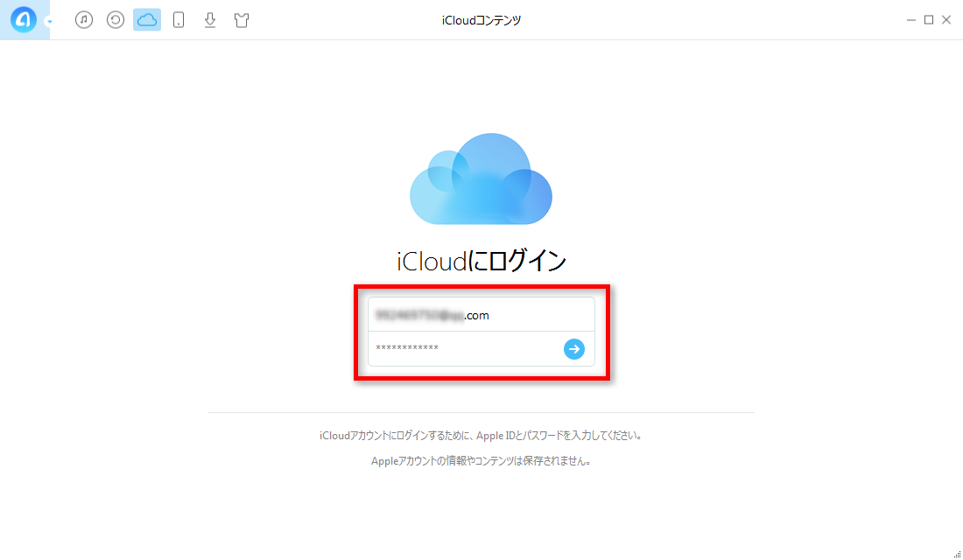Open the video download arrow icon
963x560 pixels.
click(210, 19)
